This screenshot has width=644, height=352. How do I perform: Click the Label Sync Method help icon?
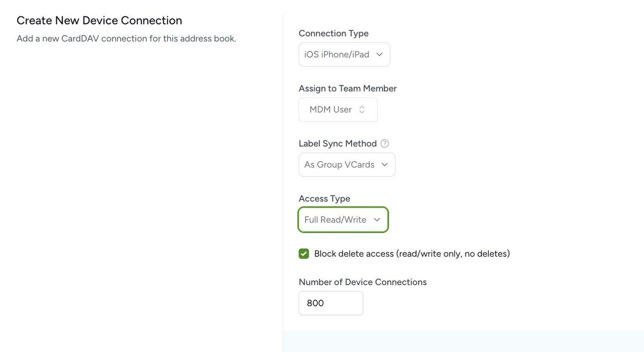(x=385, y=143)
